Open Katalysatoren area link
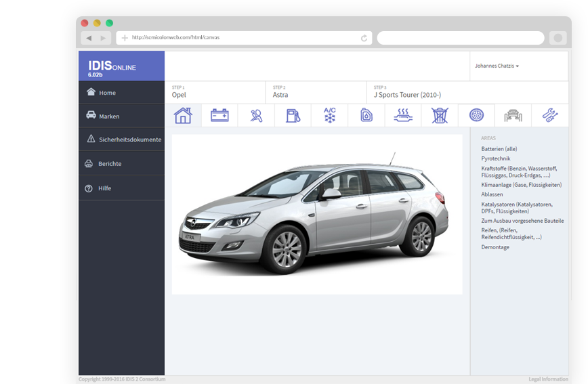Viewport: 588px width, 384px height. pyautogui.click(x=517, y=208)
